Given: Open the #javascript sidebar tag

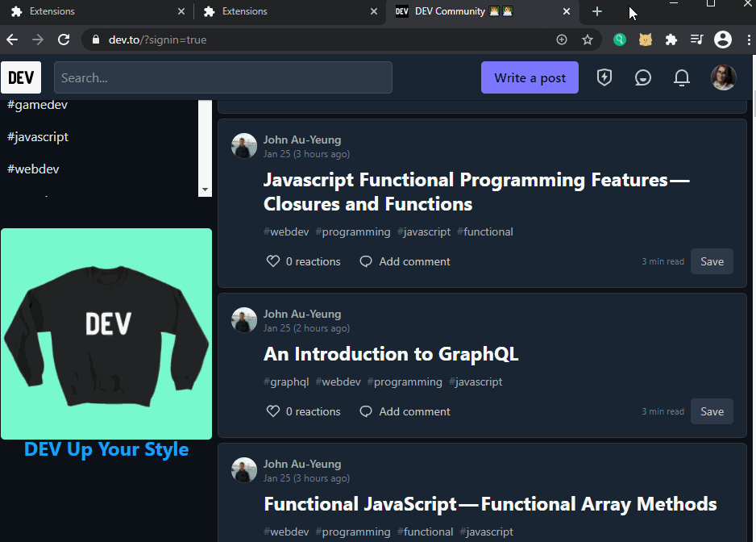Looking at the screenshot, I should coord(38,137).
